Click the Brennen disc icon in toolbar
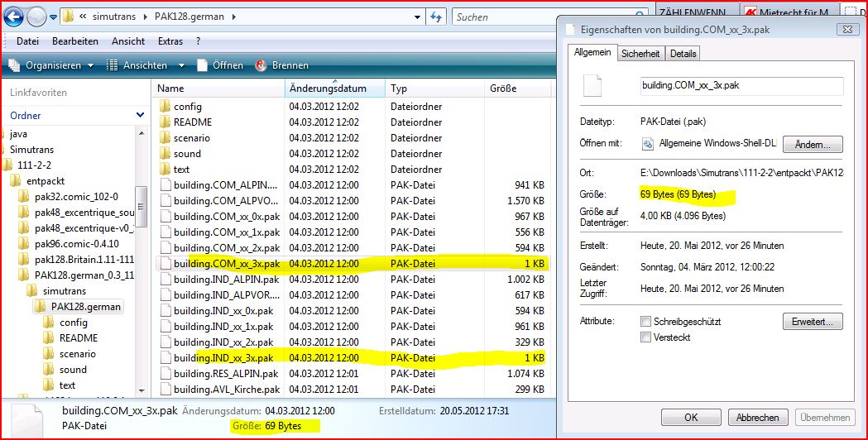Image resolution: width=868 pixels, height=440 pixels. click(x=261, y=65)
